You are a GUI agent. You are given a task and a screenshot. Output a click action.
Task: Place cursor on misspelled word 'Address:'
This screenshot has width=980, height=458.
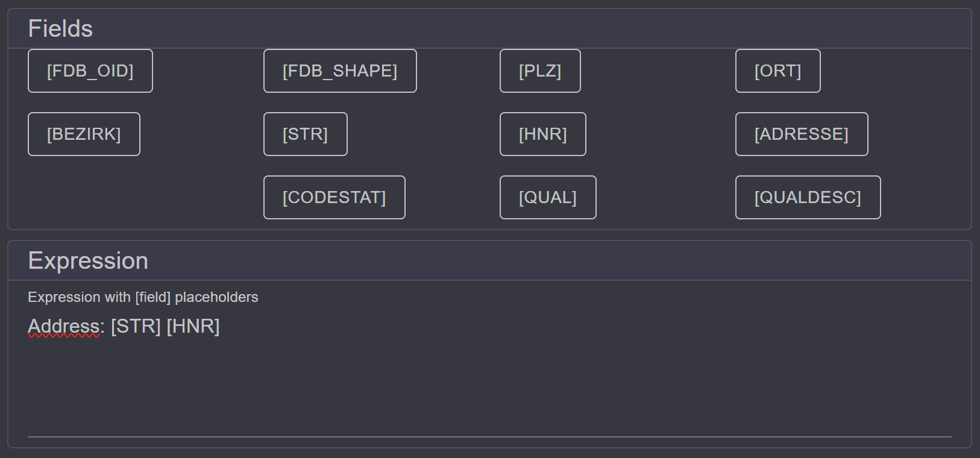(66, 326)
